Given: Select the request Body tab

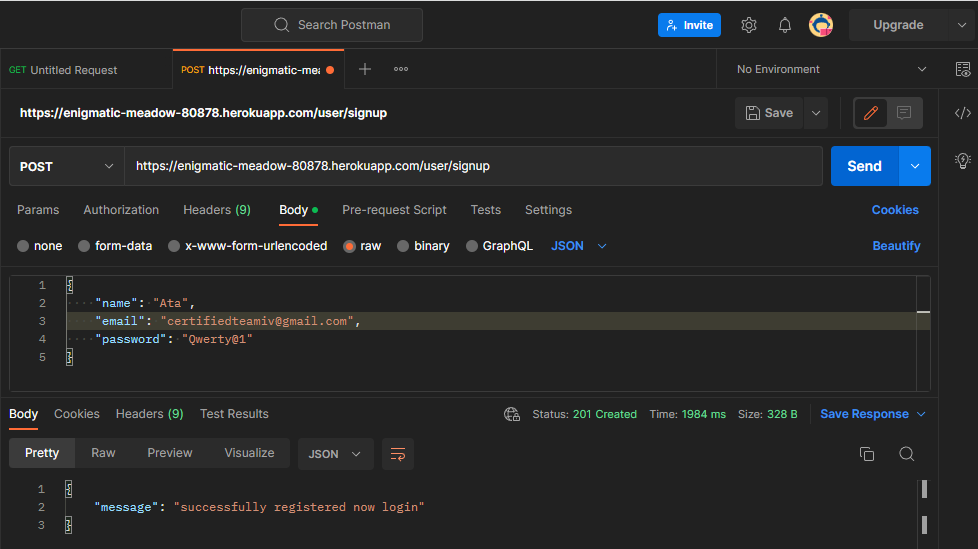Looking at the screenshot, I should coord(298,210).
